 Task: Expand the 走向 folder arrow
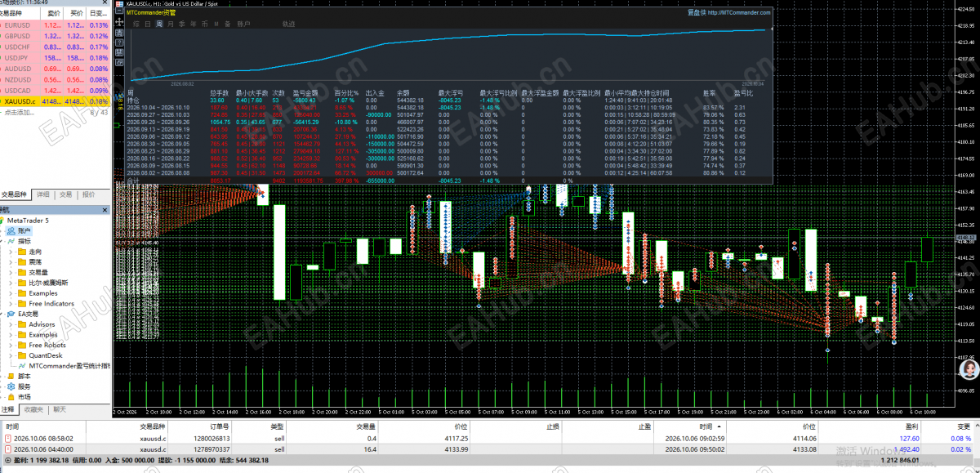point(12,252)
